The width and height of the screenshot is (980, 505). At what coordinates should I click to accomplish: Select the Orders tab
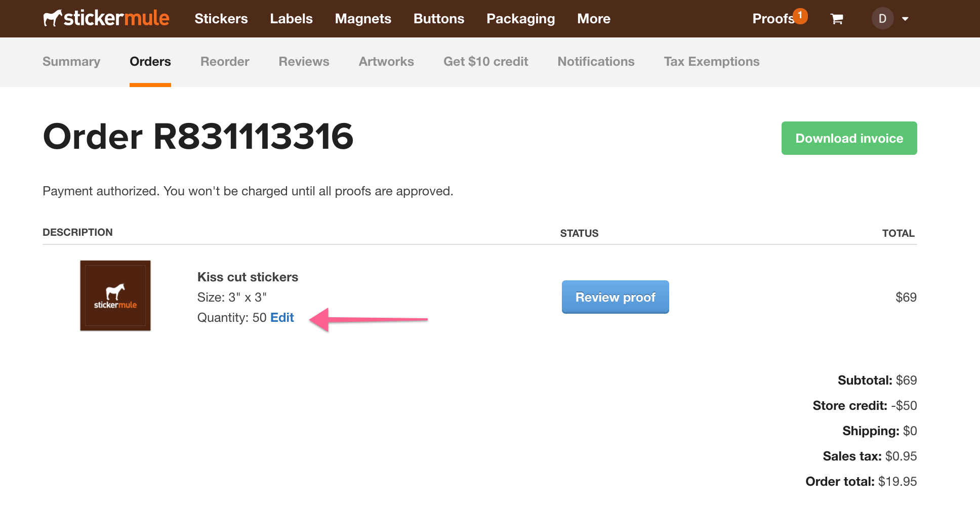(150, 62)
